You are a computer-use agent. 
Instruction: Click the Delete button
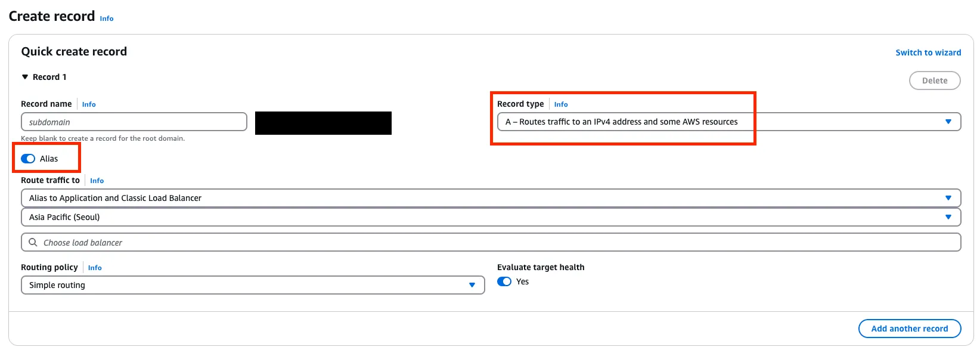(935, 80)
